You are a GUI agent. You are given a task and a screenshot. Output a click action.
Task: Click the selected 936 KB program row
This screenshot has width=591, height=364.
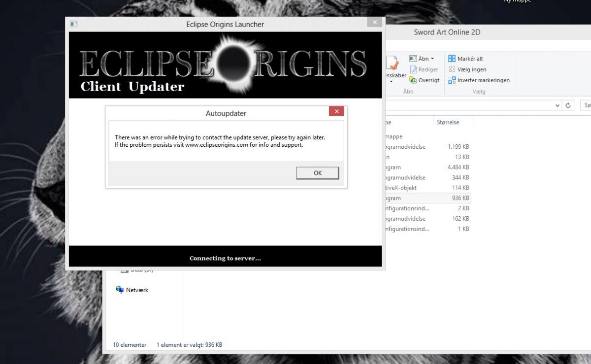427,198
